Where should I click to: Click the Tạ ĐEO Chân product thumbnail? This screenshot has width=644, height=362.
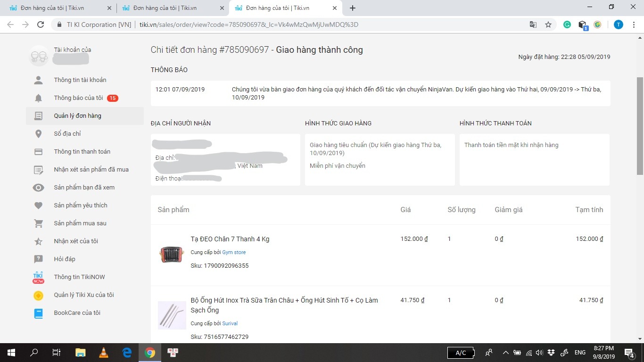click(171, 255)
